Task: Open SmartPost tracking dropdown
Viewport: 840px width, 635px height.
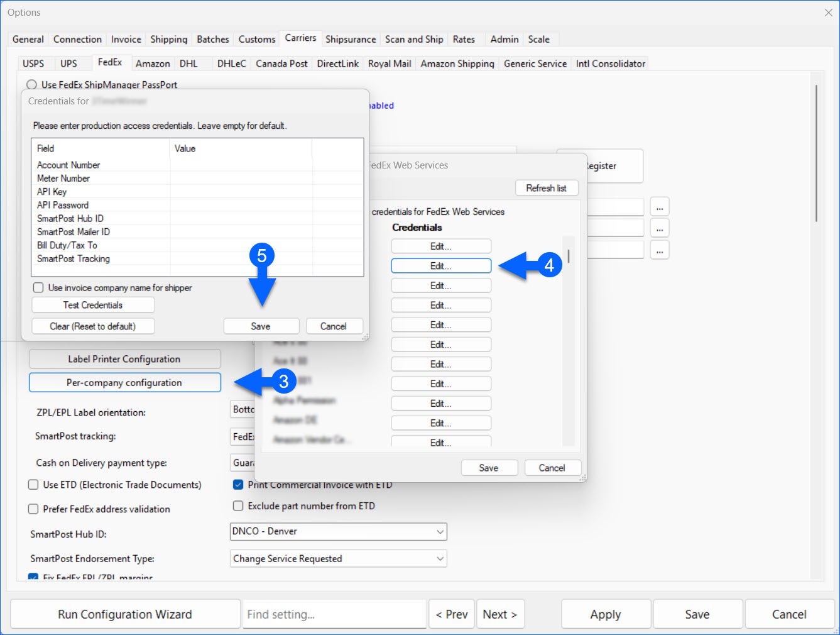Action: tap(243, 436)
